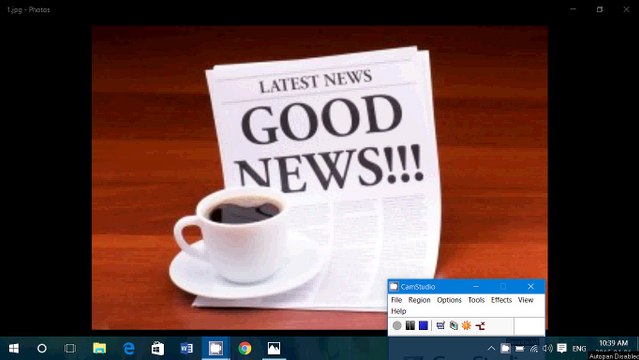Click the CamStudio folder icon in system tray

pos(505,348)
